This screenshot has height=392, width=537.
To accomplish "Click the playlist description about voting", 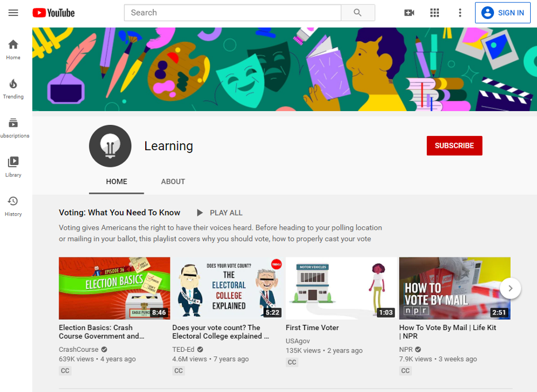I will point(220,233).
